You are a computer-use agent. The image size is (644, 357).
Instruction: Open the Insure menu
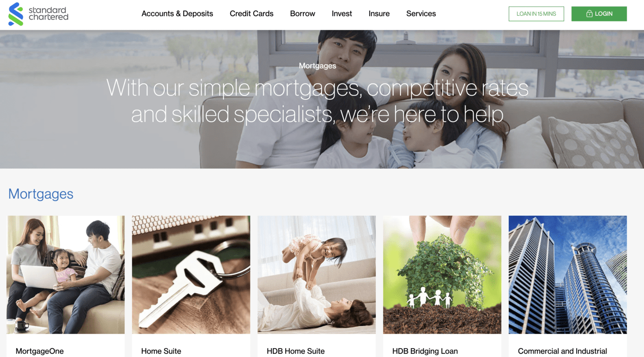coord(379,14)
